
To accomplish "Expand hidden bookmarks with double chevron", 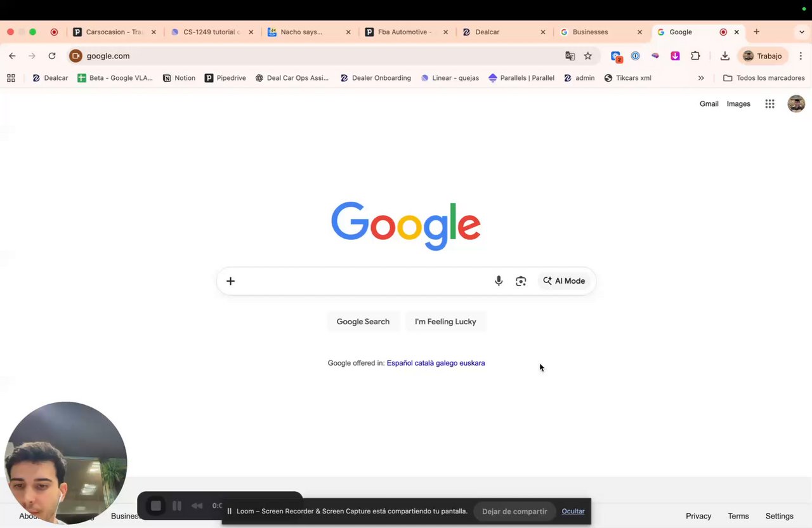I will [701, 78].
